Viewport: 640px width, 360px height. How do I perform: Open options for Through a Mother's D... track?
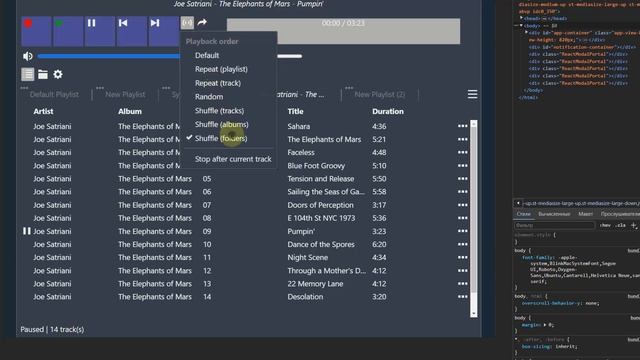[x=462, y=271]
